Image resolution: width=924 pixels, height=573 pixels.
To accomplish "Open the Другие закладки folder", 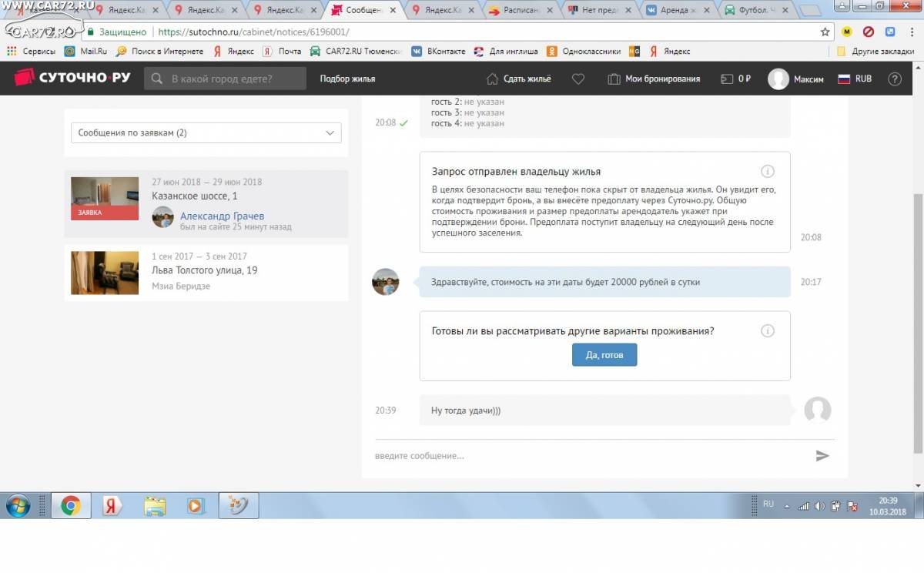I will [875, 51].
